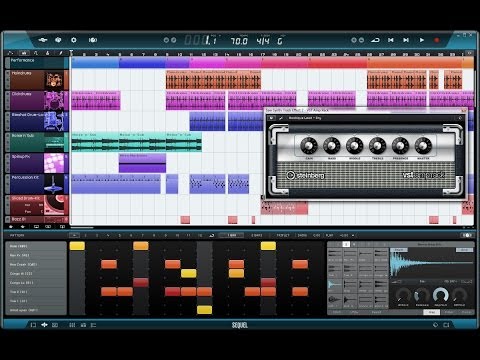The width and height of the screenshot is (480, 360).
Task: Select the top drum lane name row
Action: 36,246
